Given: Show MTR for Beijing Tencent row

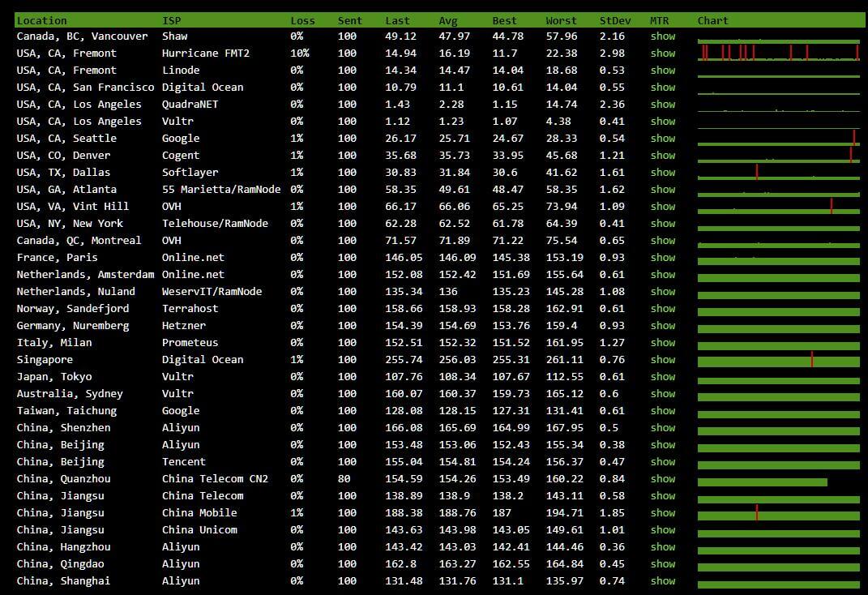Looking at the screenshot, I should [x=663, y=461].
